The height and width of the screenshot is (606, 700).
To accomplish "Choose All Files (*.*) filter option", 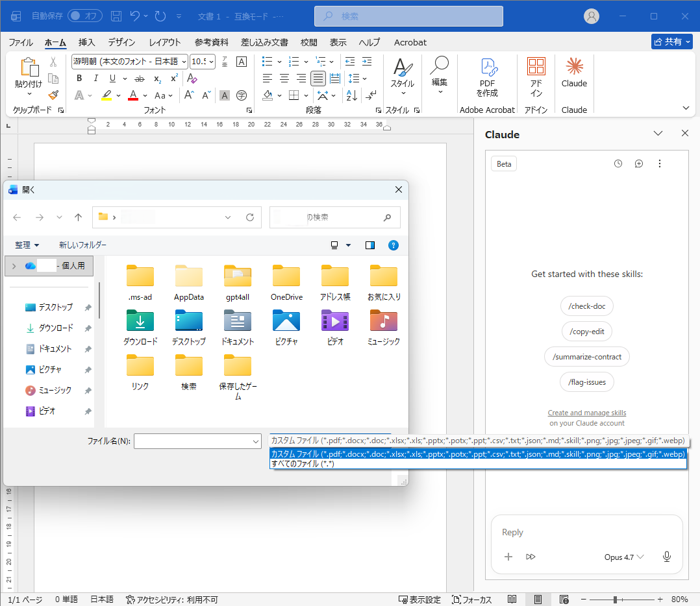I will 478,464.
